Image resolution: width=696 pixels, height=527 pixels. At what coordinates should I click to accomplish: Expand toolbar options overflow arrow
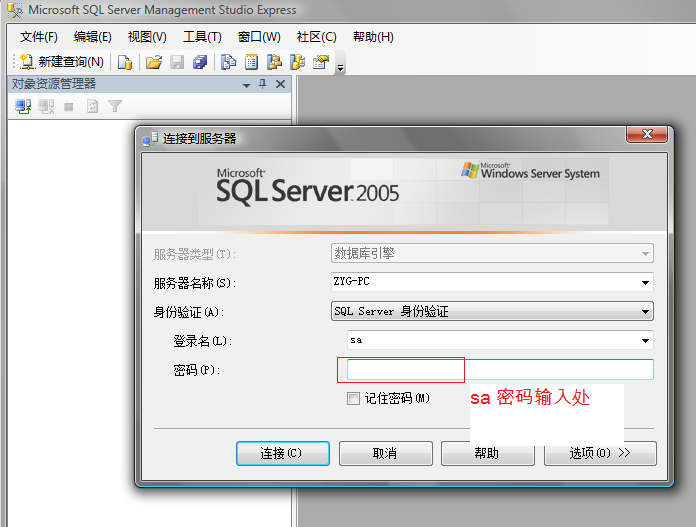(340, 68)
